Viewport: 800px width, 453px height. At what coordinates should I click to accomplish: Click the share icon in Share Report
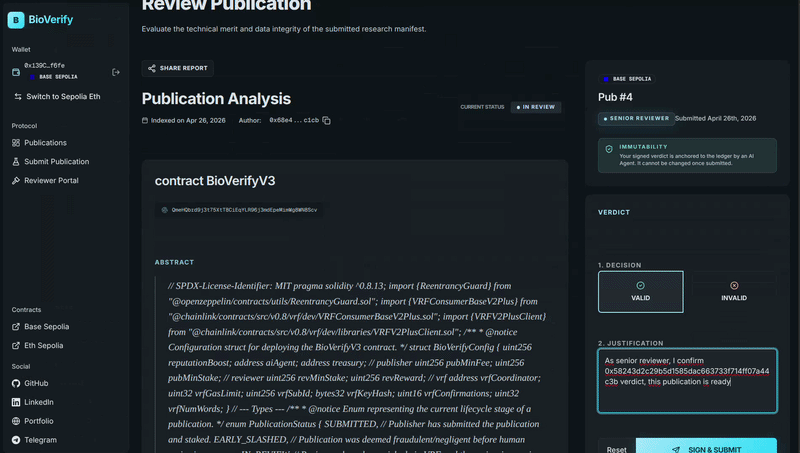[152, 68]
